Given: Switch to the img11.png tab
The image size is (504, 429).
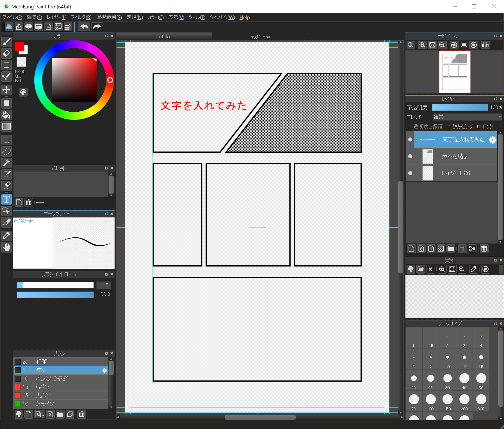Looking at the screenshot, I should [x=260, y=37].
